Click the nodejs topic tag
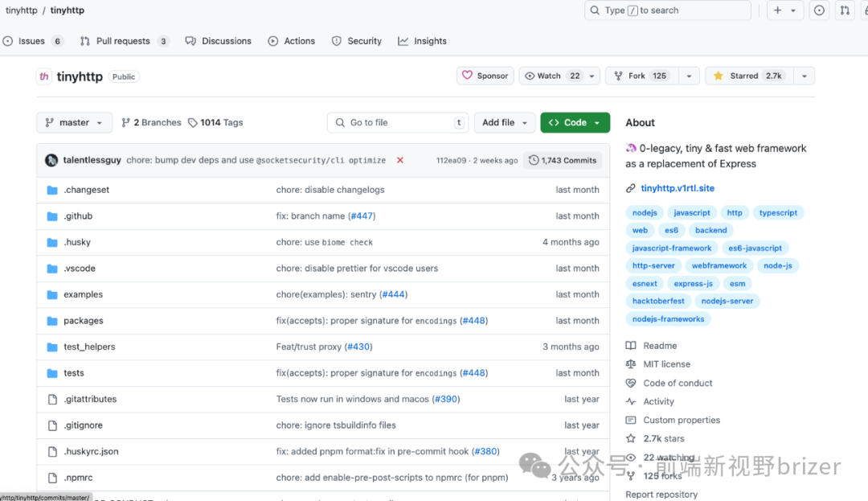This screenshot has height=501, width=868. coord(645,212)
